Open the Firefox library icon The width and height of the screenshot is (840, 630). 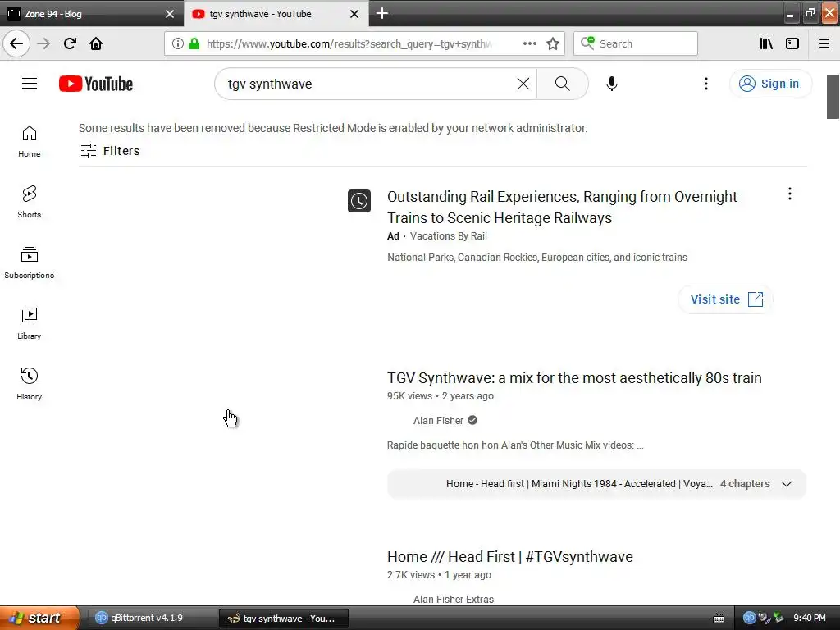[766, 43]
